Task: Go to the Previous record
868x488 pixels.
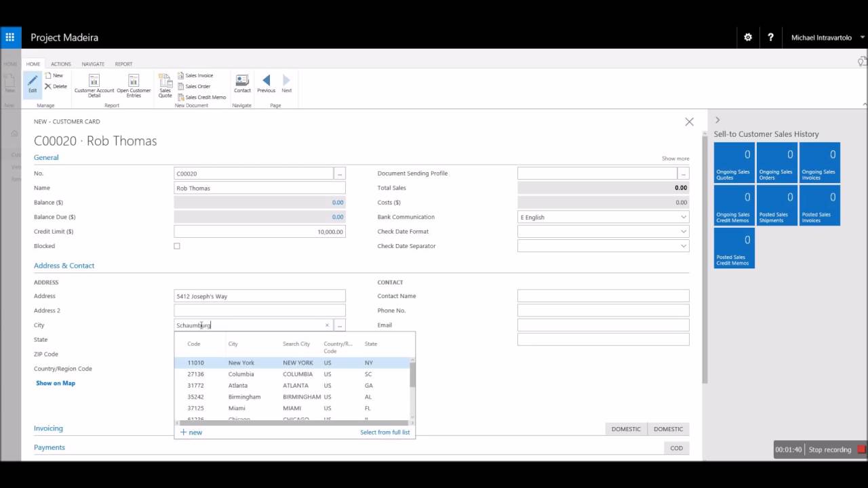Action: (266, 84)
